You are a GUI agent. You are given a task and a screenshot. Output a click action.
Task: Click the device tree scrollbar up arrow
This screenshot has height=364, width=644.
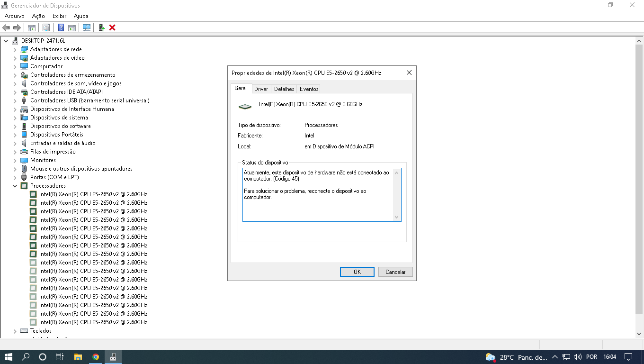point(639,41)
